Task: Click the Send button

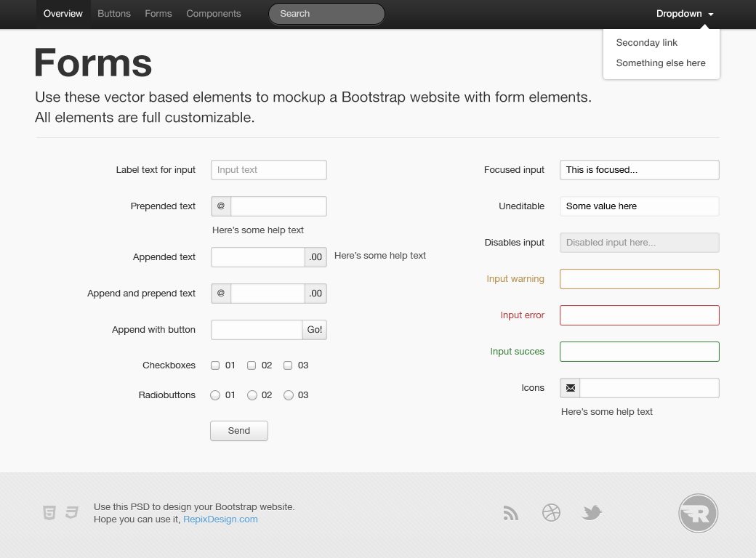Action: 239,431
